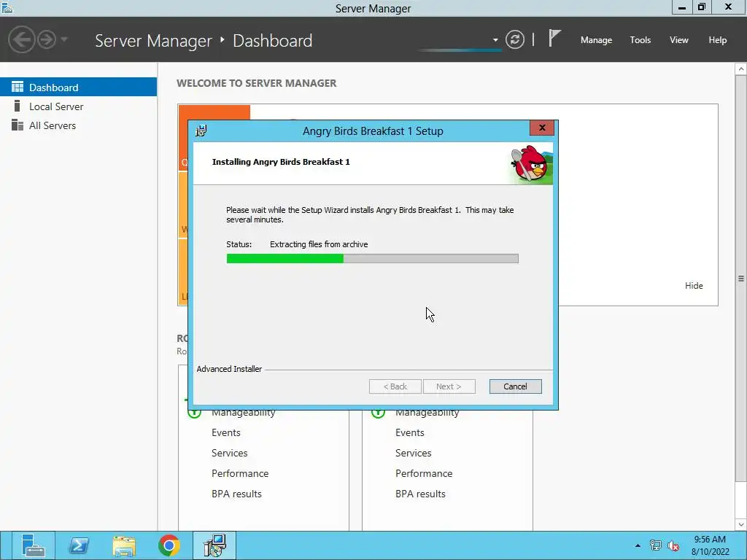Click the scrollbar up arrow in Server Manager
This screenshot has height=560, width=747.
[741, 69]
